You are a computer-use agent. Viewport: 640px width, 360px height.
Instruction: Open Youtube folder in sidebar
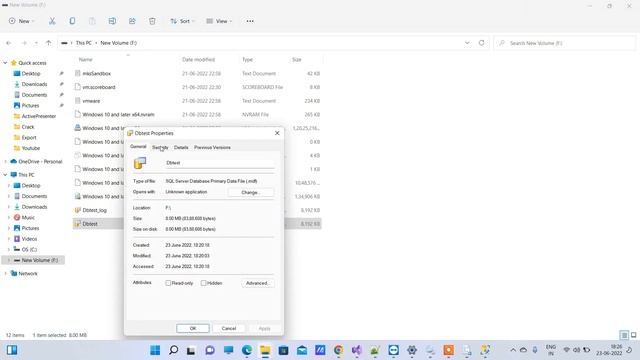[x=31, y=148]
